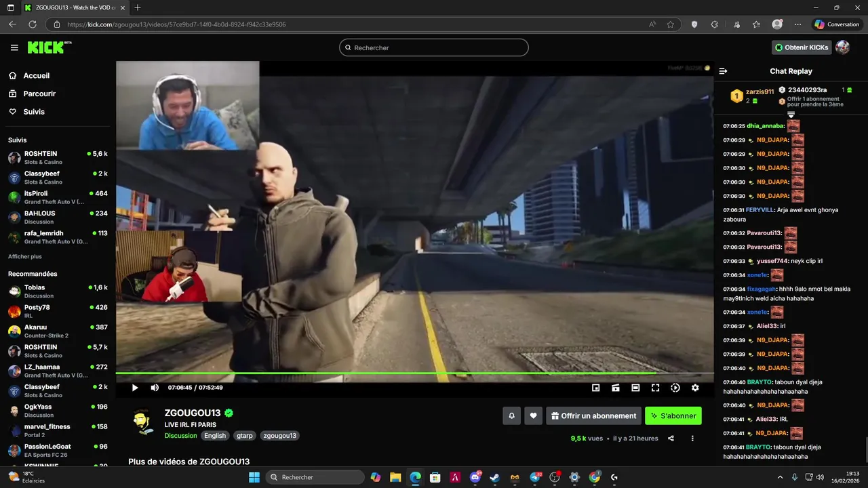The image size is (868, 488).
Task: Click the notification bell button
Action: [x=511, y=415]
